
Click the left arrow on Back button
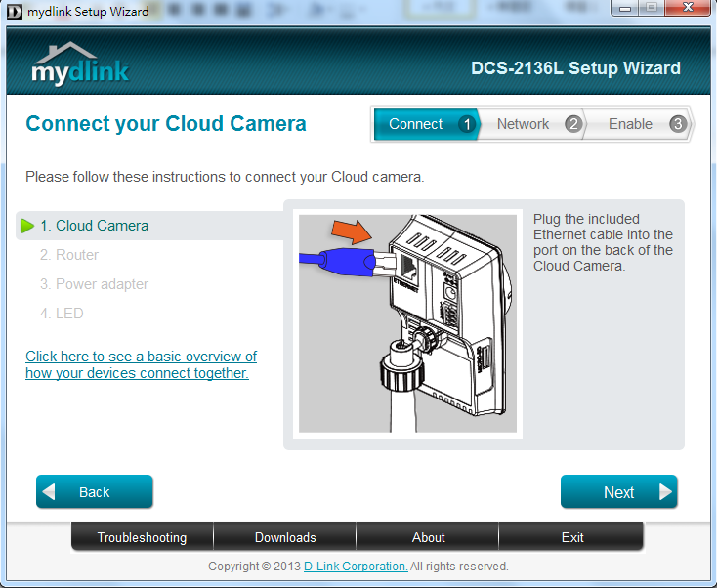[x=50, y=492]
